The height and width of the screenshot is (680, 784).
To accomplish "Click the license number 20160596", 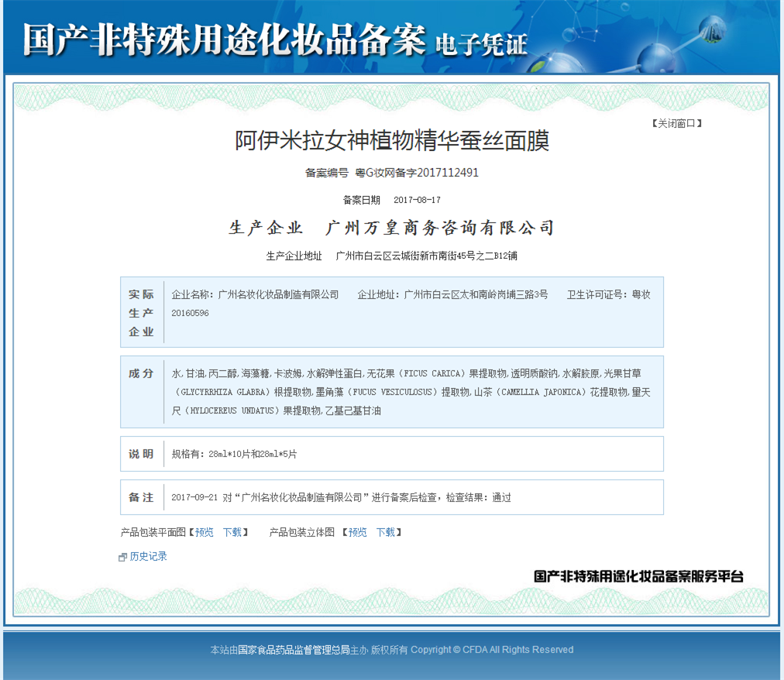I will tap(190, 313).
